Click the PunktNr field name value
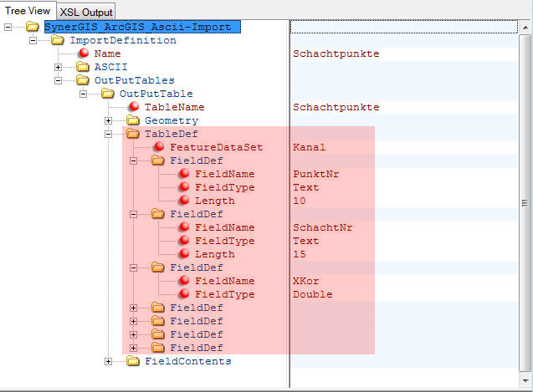The width and height of the screenshot is (533, 392). 315,174
